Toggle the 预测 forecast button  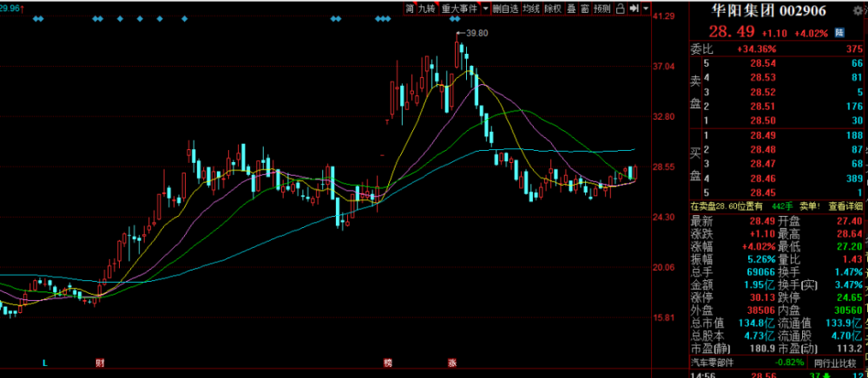[602, 9]
